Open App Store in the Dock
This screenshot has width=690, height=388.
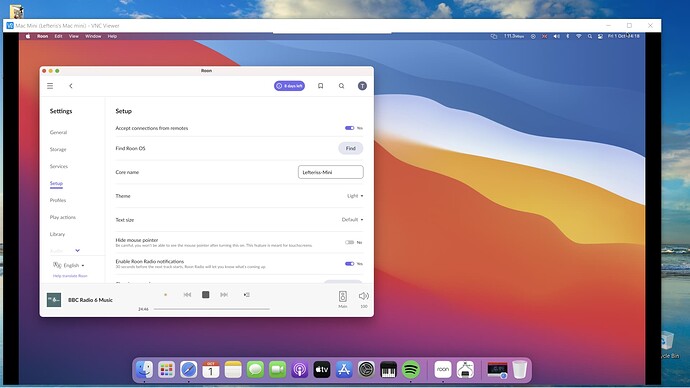pyautogui.click(x=344, y=370)
